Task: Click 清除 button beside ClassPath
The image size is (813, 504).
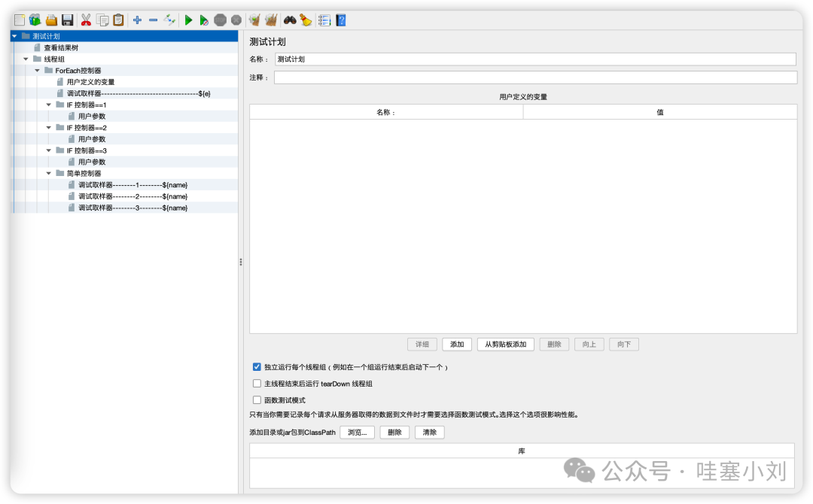Action: click(429, 433)
